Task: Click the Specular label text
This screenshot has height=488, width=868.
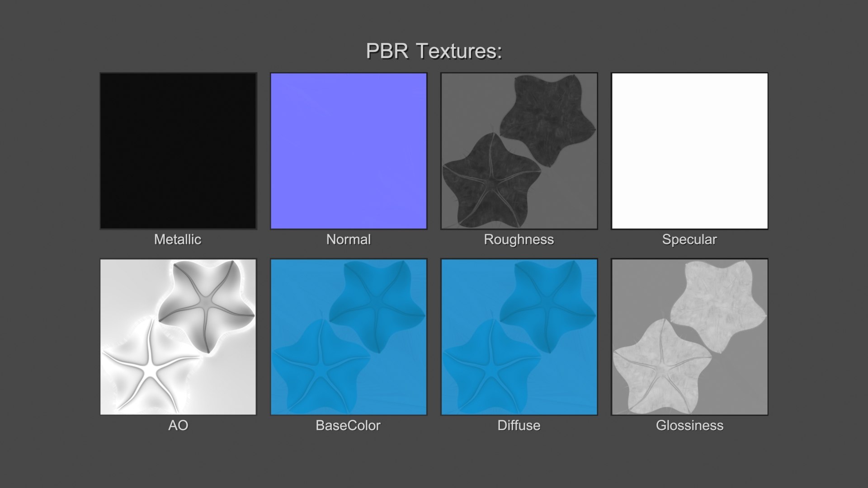Action: (689, 239)
